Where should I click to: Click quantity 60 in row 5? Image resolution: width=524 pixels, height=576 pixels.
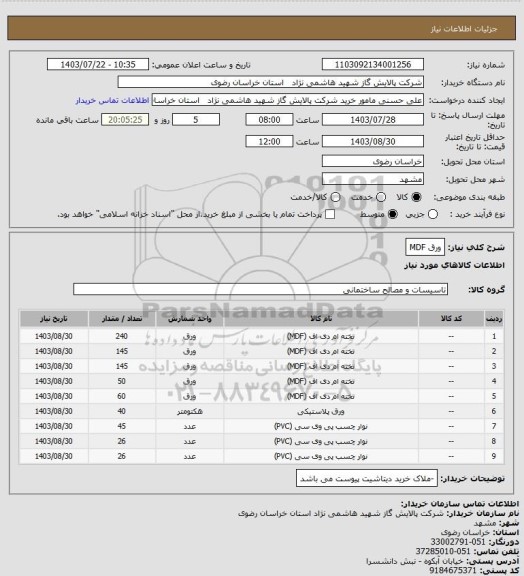(x=122, y=396)
